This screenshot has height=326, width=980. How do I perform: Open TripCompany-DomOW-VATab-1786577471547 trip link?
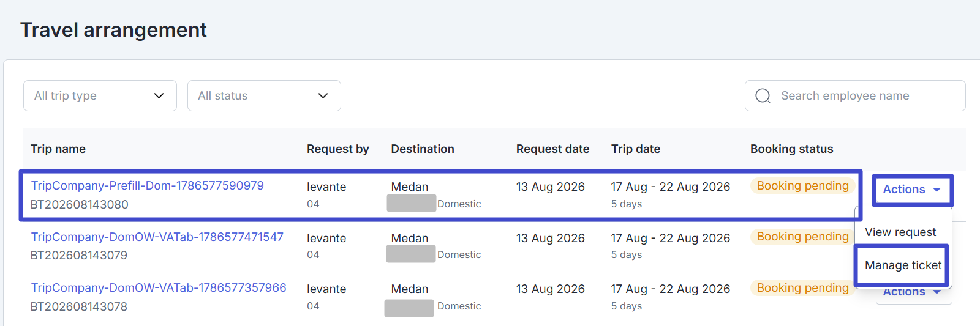tap(157, 237)
